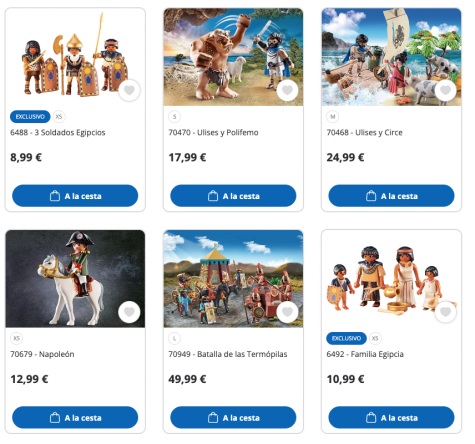Open 70679 - Napoleón product title
This screenshot has width=475, height=444.
(42, 354)
